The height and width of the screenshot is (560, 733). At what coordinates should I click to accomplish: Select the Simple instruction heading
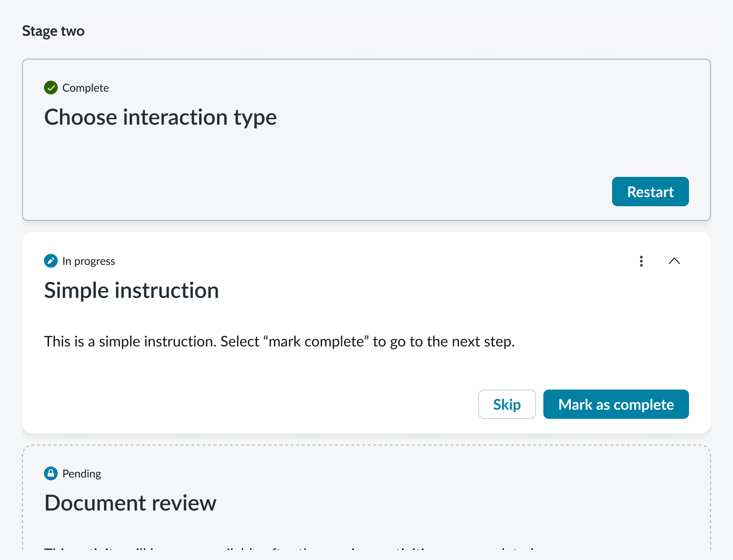[131, 290]
